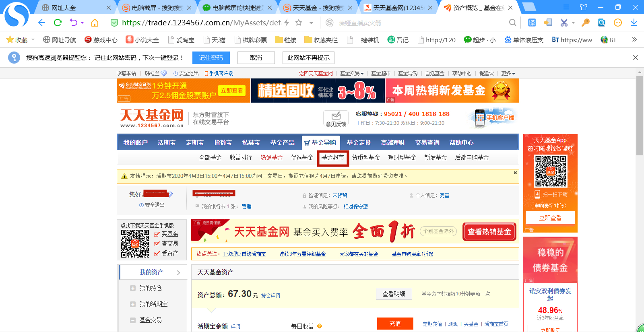Click 取消 button in reminder bar
The height and width of the screenshot is (332, 644).
(x=256, y=58)
